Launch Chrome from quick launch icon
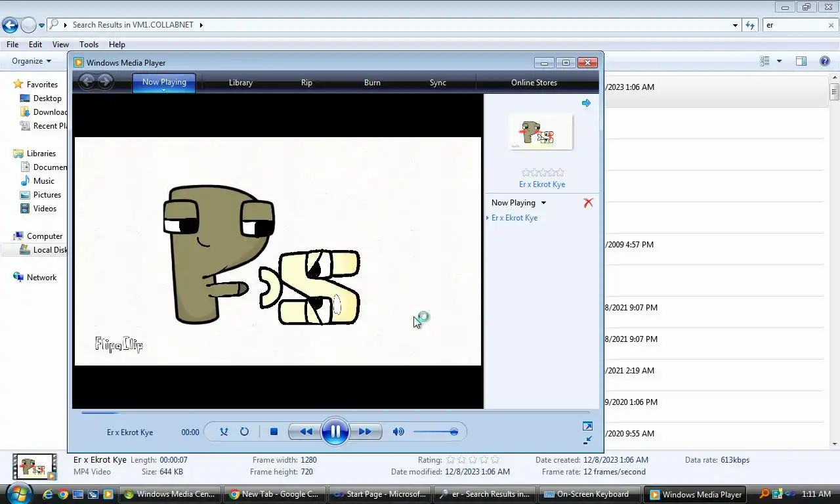 tap(63, 494)
